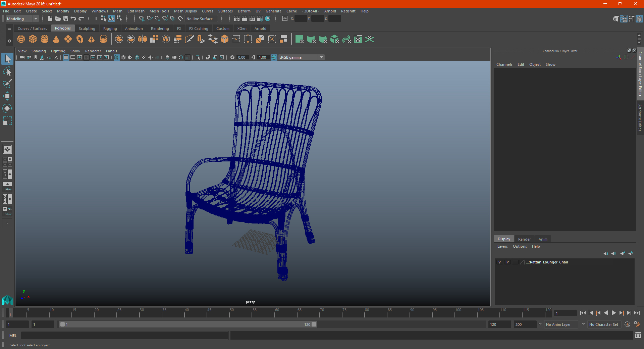Switch to the Rigging shelf tab
The image size is (644, 349).
click(110, 29)
